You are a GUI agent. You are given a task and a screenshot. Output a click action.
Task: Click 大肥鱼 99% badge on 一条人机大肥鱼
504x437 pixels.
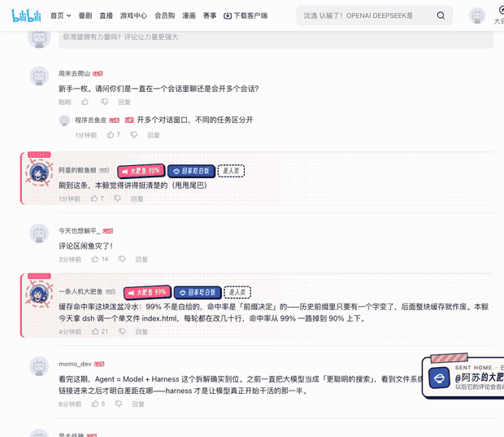[x=148, y=292]
